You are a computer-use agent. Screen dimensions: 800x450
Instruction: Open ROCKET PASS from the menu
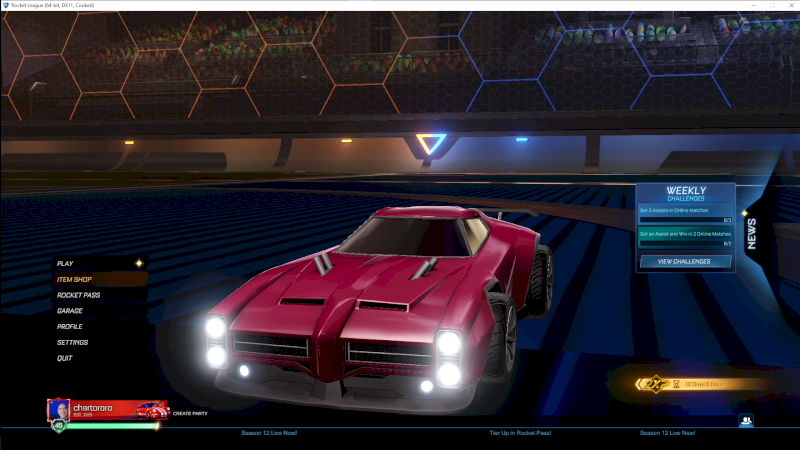(x=78, y=295)
